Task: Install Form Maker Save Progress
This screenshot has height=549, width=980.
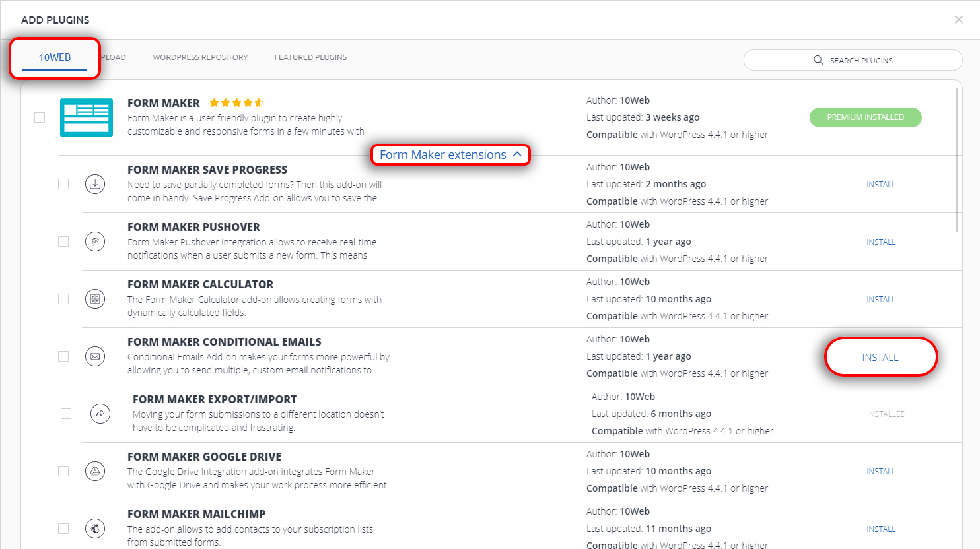Action: click(881, 185)
